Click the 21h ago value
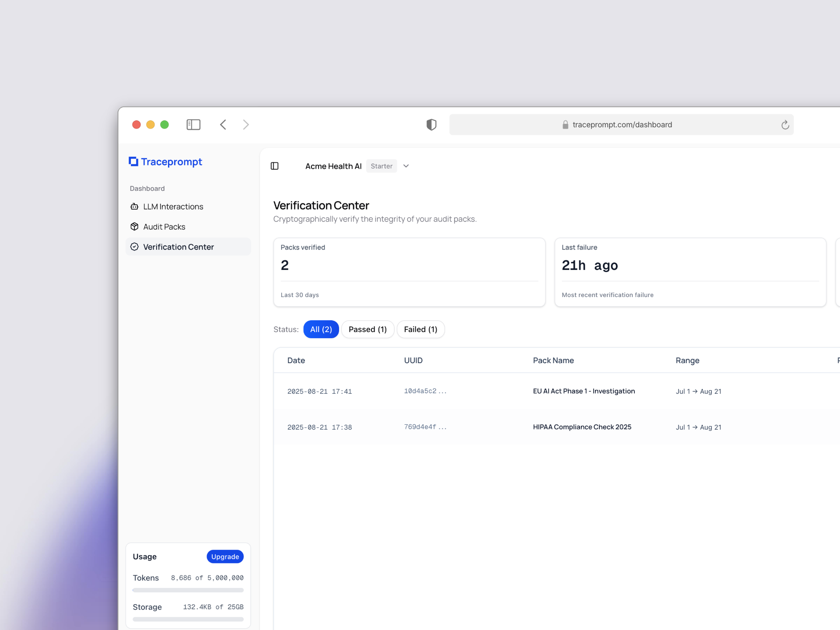840x630 pixels. click(590, 266)
